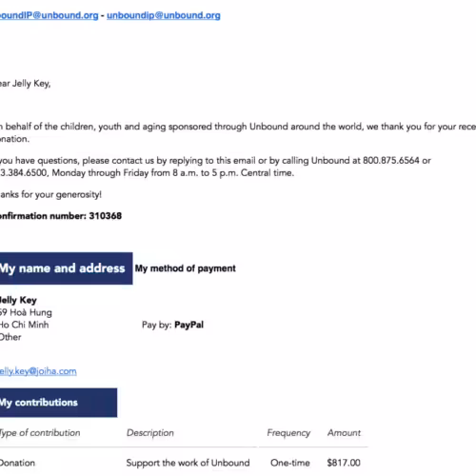Click the UnboundIP@unbound.org email link
Screen dimensions: 476x476
[x=50, y=15]
